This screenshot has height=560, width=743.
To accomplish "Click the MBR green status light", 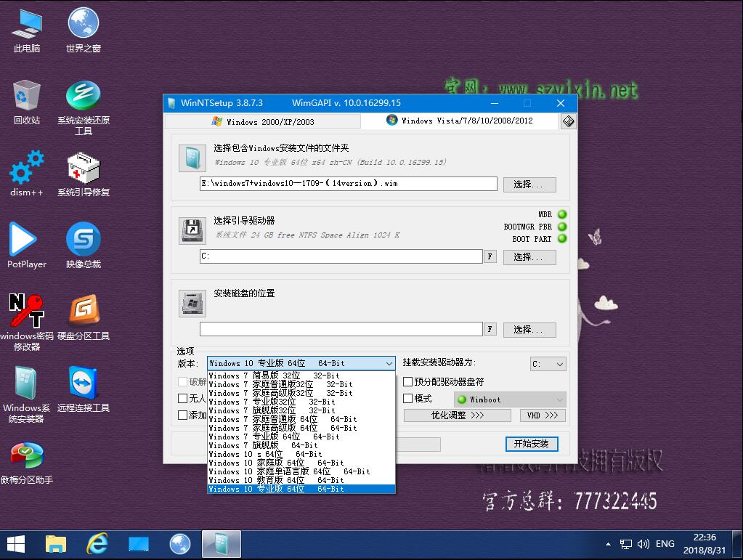I will click(x=562, y=214).
